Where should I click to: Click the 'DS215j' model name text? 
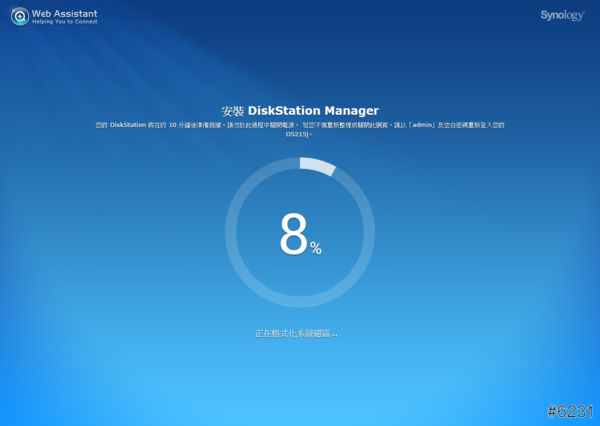click(298, 134)
